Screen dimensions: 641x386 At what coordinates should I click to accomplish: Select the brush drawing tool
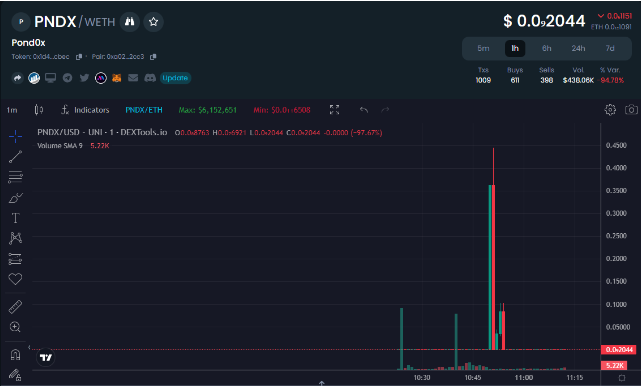coord(16,198)
